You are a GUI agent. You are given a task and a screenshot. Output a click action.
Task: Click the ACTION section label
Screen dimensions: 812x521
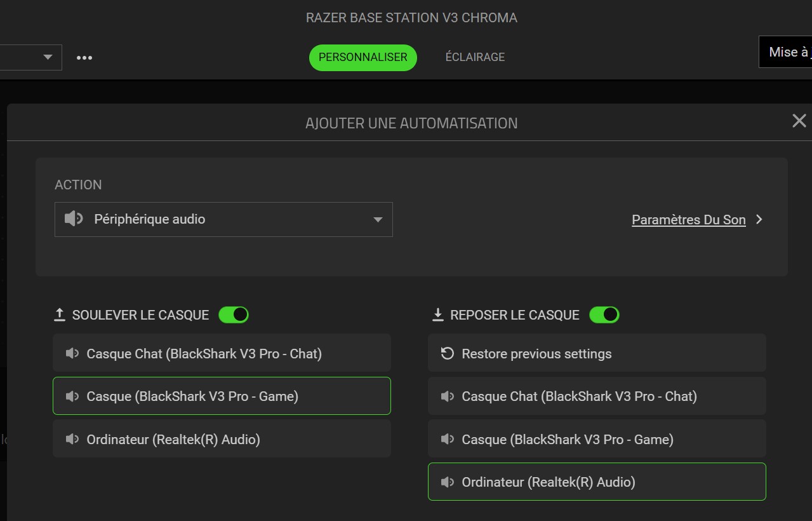point(78,185)
